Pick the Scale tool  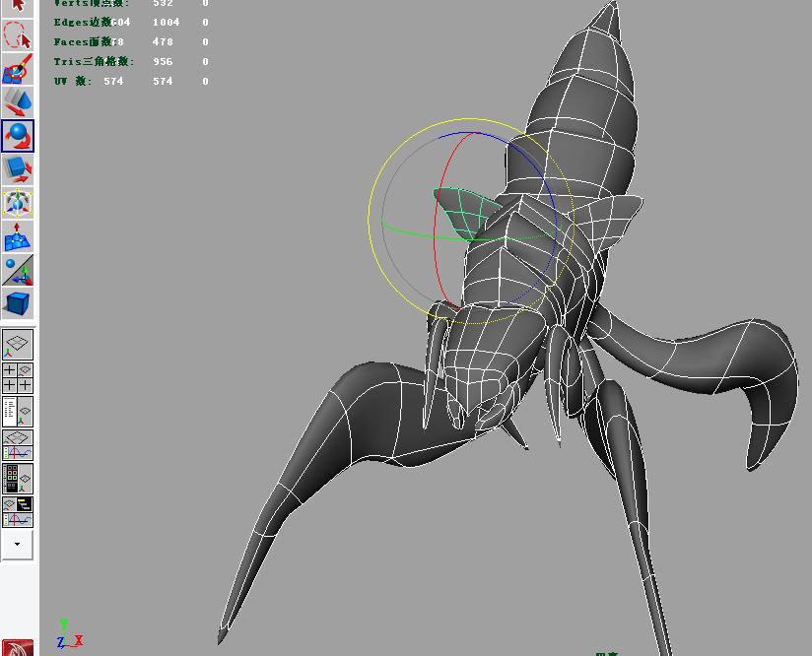click(x=18, y=169)
